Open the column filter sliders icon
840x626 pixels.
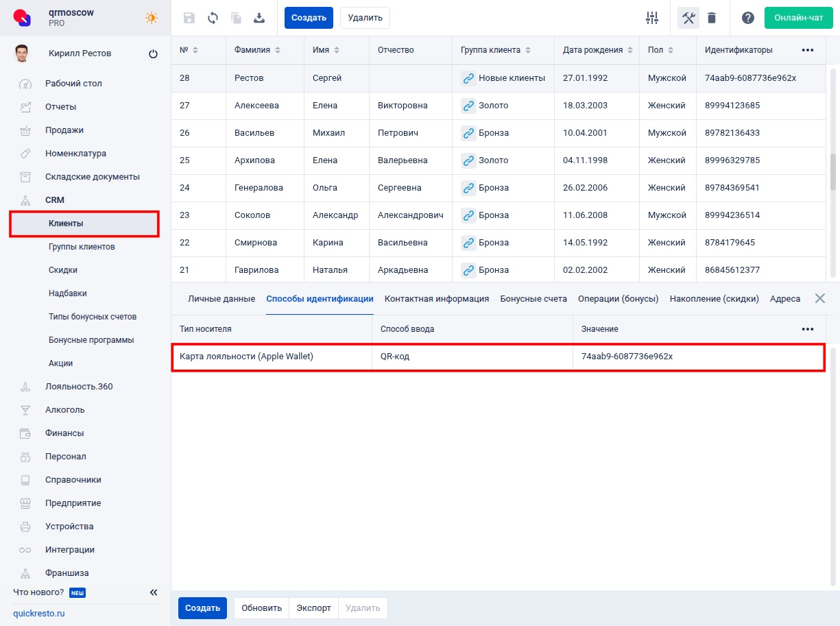(652, 18)
